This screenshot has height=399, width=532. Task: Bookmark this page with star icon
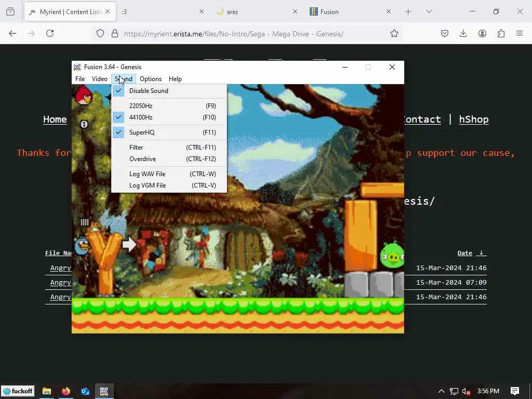(x=394, y=33)
